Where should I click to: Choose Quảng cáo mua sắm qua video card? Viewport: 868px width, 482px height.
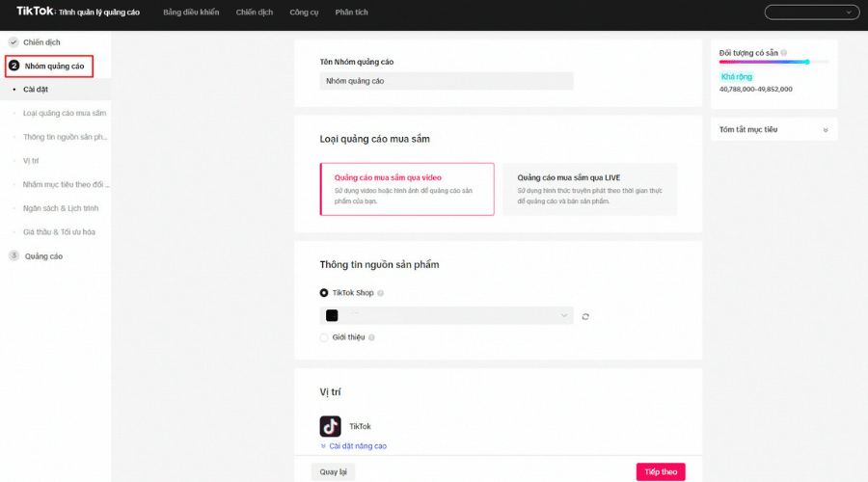[x=407, y=189]
